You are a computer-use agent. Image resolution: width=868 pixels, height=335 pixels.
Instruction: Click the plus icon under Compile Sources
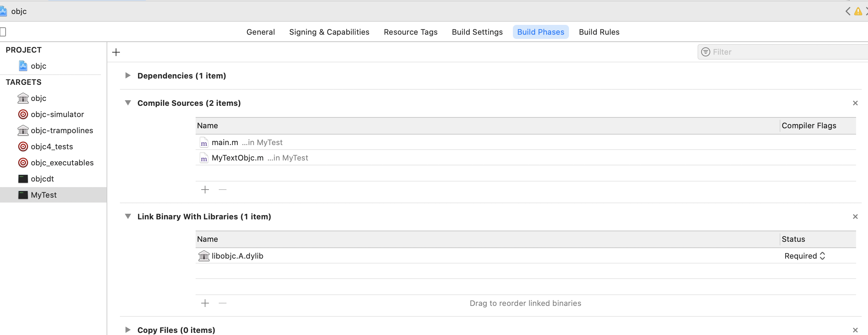tap(205, 190)
